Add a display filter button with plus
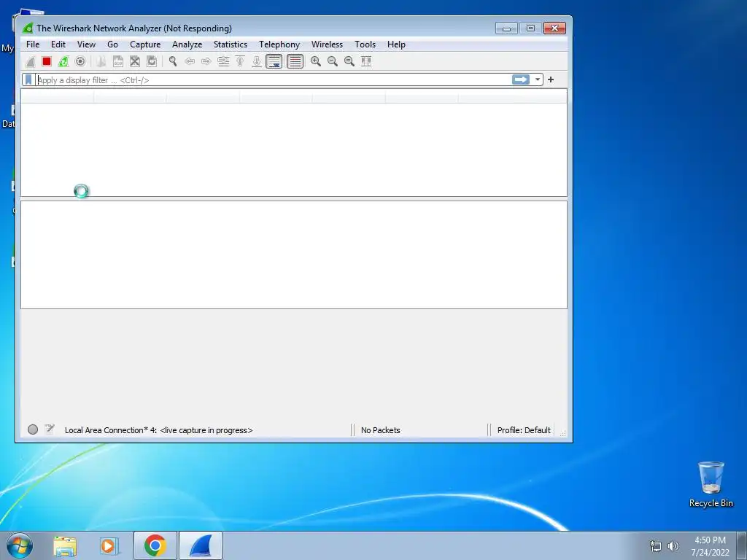The height and width of the screenshot is (560, 747). pyautogui.click(x=551, y=79)
